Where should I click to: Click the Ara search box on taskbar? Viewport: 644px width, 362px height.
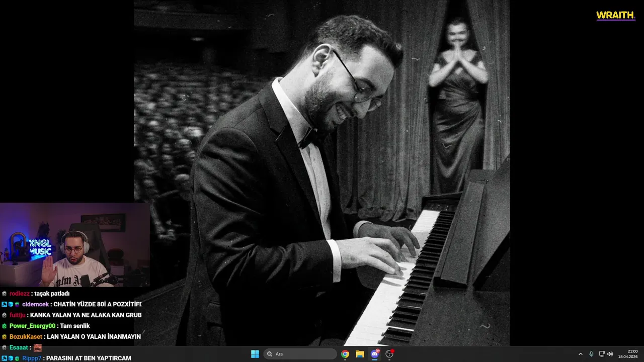click(x=300, y=354)
